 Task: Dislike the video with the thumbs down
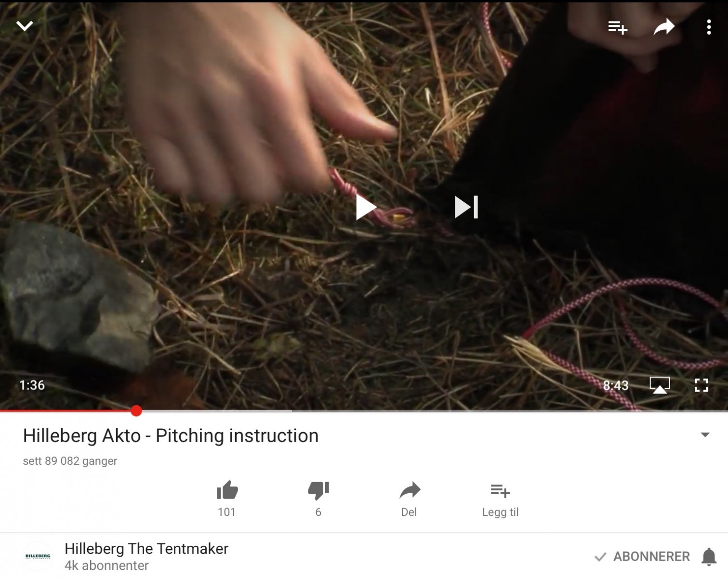point(318,499)
